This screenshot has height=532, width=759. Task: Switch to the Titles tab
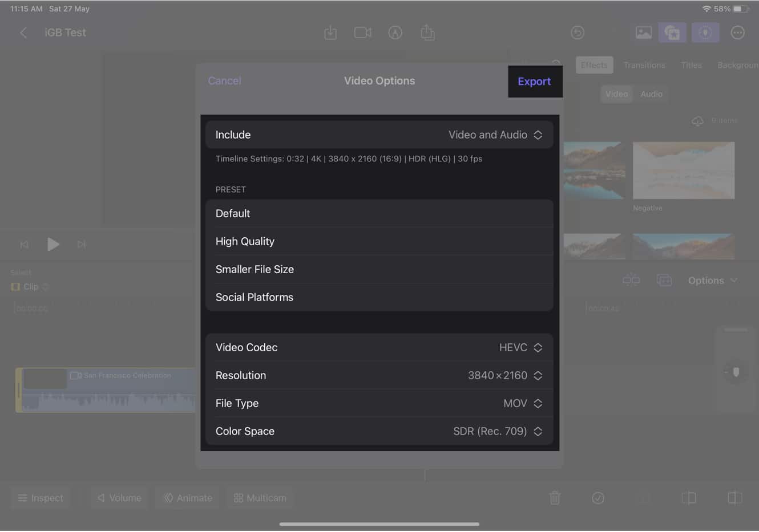point(691,65)
